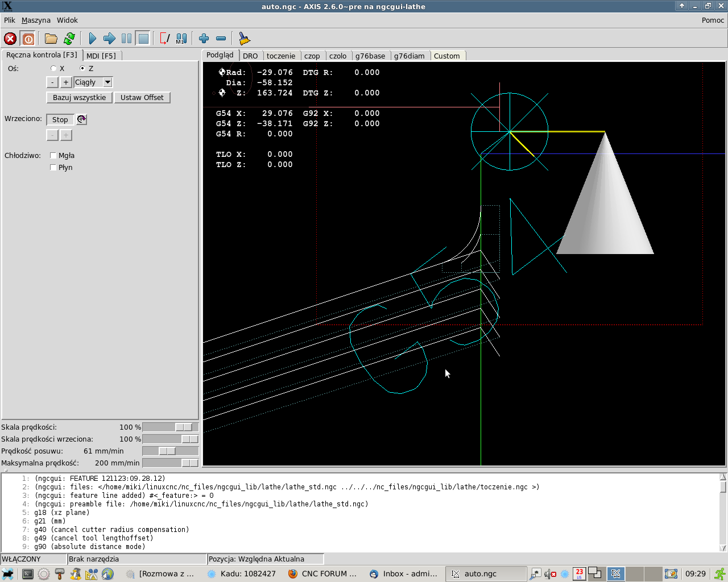The image size is (728, 582).
Task: Click volume muted icon in system tray
Action: tap(550, 574)
